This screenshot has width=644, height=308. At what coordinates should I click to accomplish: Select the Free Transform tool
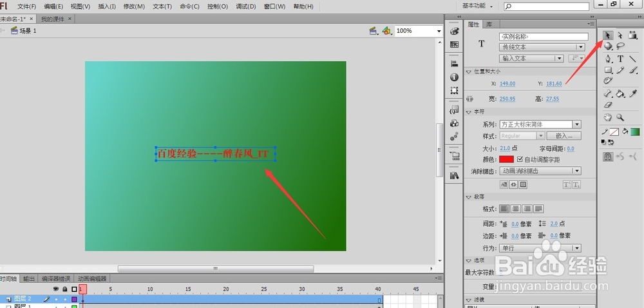click(x=633, y=35)
